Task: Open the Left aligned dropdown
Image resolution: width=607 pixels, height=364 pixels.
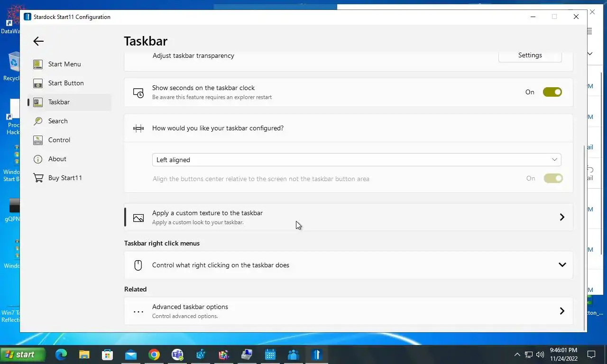Action: (x=357, y=160)
